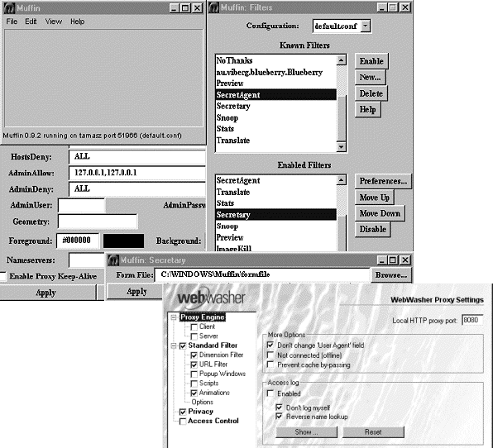Toggle the Server checkbox under Proxy Engine
493x448 pixels.
(x=194, y=336)
